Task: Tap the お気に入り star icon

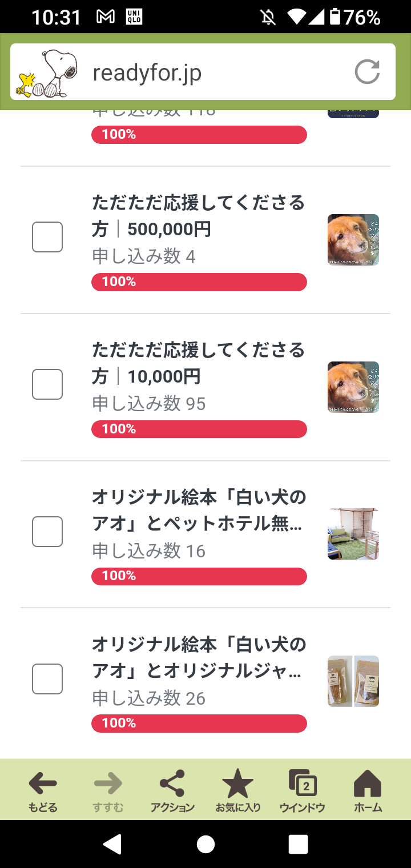Action: (x=237, y=790)
